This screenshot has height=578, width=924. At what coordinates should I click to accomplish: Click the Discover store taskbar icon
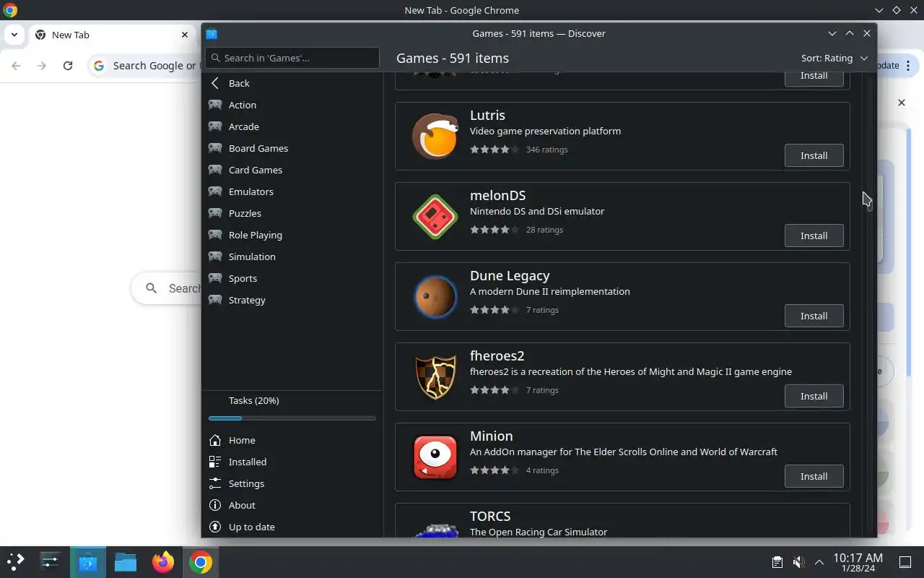click(x=88, y=561)
